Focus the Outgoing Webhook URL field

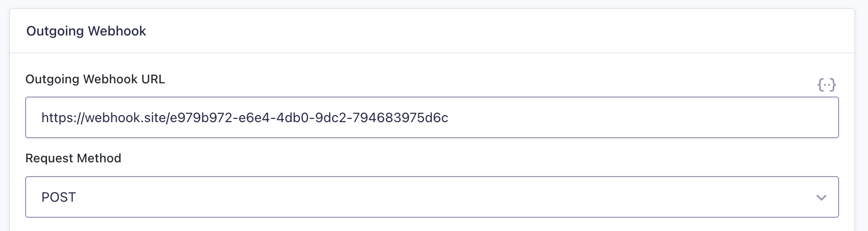click(x=432, y=117)
